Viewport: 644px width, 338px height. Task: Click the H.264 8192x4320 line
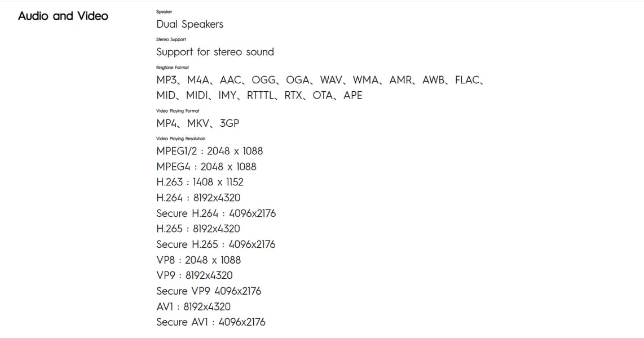click(199, 198)
